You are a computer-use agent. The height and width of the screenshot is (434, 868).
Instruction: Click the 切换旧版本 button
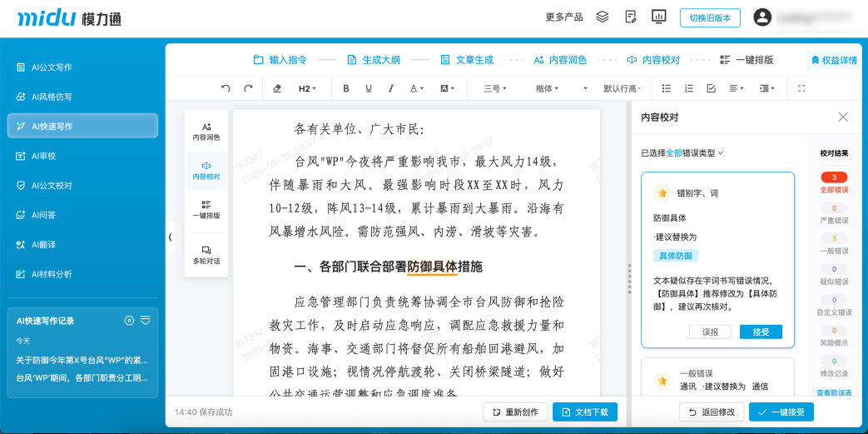click(710, 17)
